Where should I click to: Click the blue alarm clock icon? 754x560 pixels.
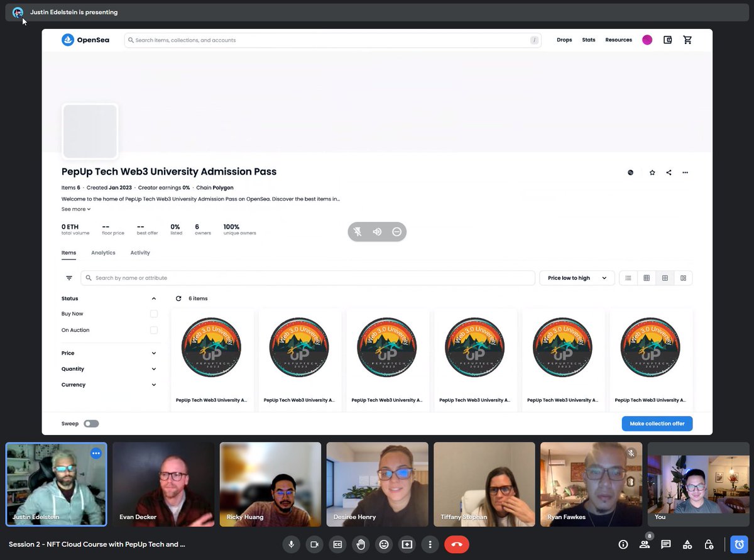tap(740, 544)
